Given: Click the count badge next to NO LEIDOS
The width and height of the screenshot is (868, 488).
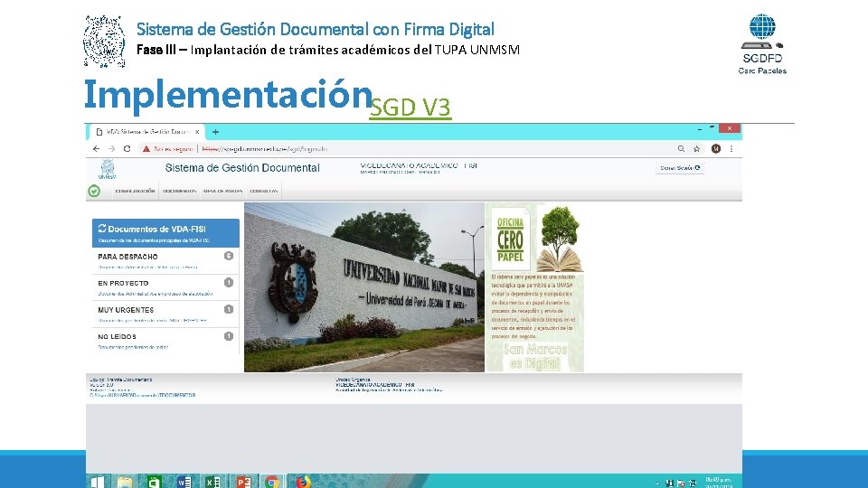Looking at the screenshot, I should (228, 336).
